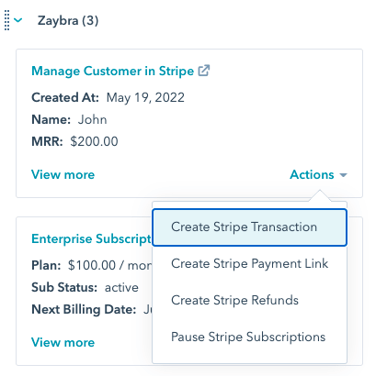Click the Created At date May 19, 2022

[145, 98]
